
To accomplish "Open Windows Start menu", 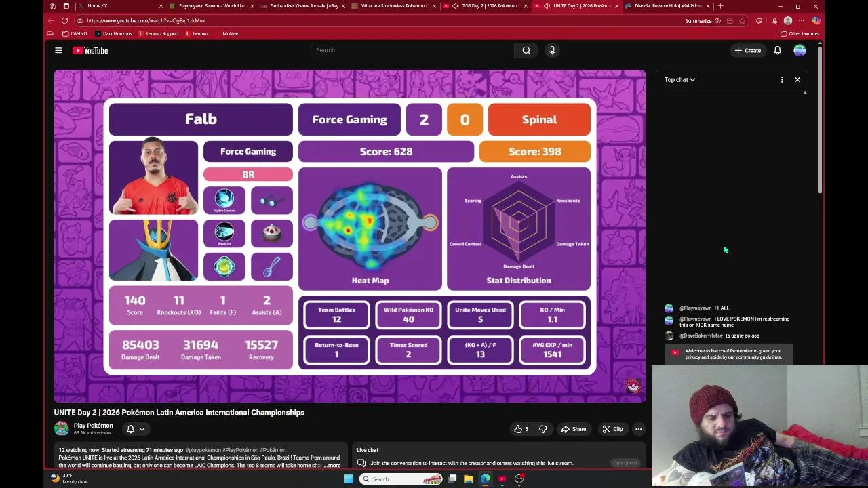I will tap(349, 479).
